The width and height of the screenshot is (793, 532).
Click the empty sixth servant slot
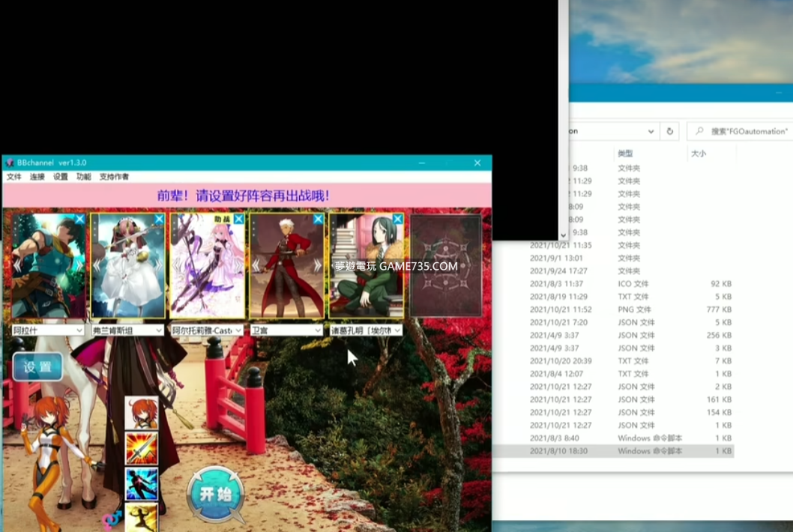[445, 266]
